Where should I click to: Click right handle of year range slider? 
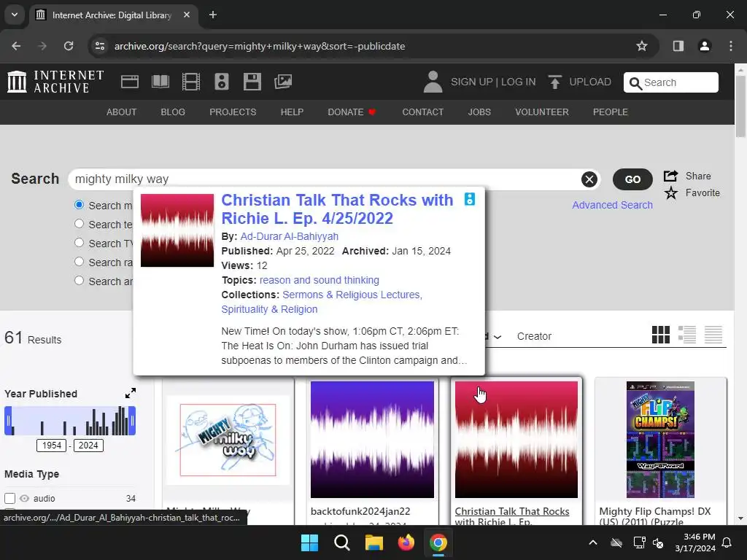click(x=132, y=421)
